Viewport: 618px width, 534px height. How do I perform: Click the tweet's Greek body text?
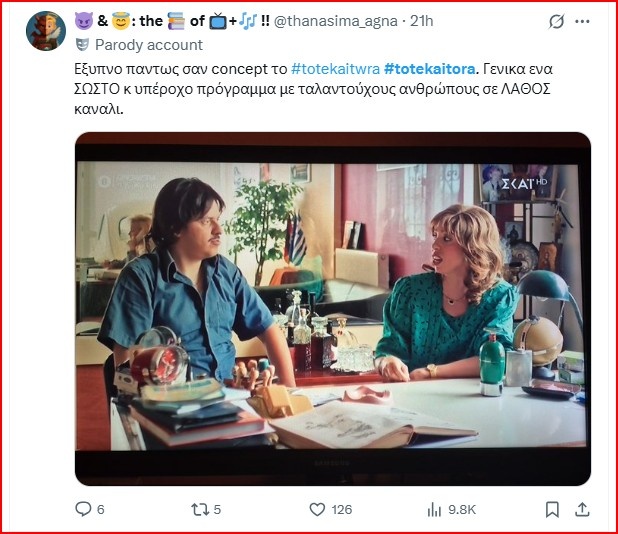[313, 89]
